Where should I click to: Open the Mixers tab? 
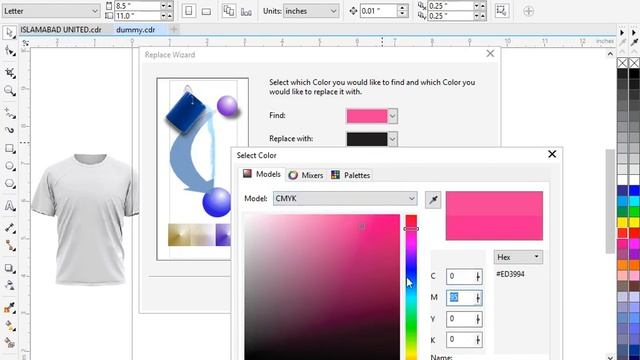pyautogui.click(x=306, y=175)
